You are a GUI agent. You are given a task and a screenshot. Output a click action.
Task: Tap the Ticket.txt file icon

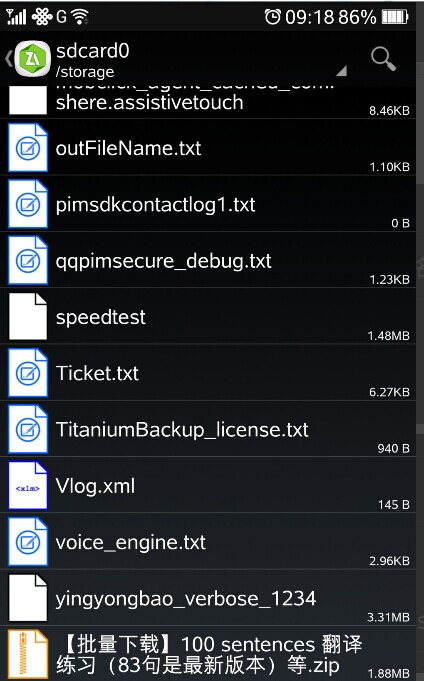28,373
